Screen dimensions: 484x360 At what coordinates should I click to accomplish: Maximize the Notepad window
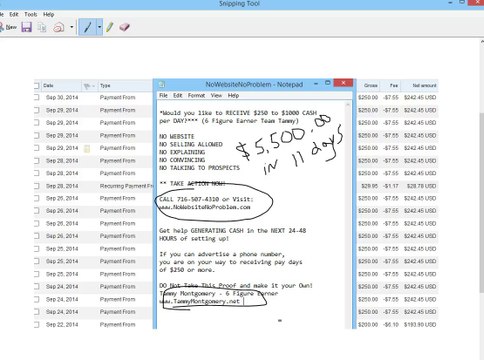(x=328, y=83)
